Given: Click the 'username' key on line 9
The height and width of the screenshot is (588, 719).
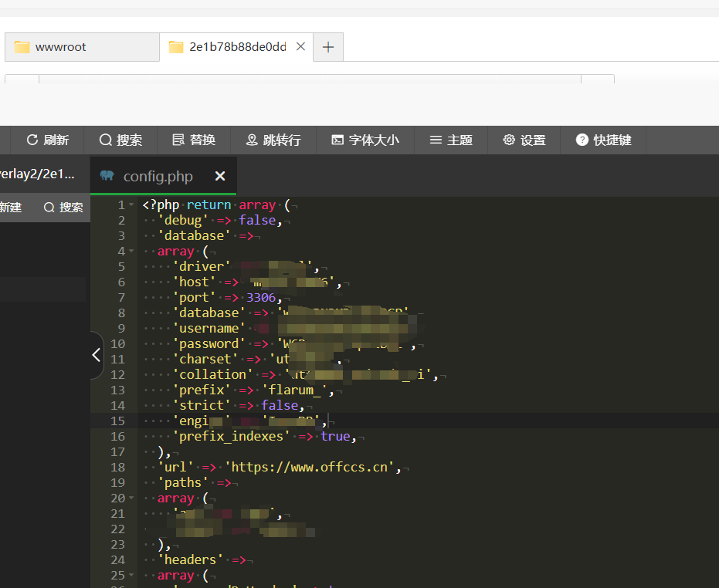Looking at the screenshot, I should pyautogui.click(x=209, y=328).
